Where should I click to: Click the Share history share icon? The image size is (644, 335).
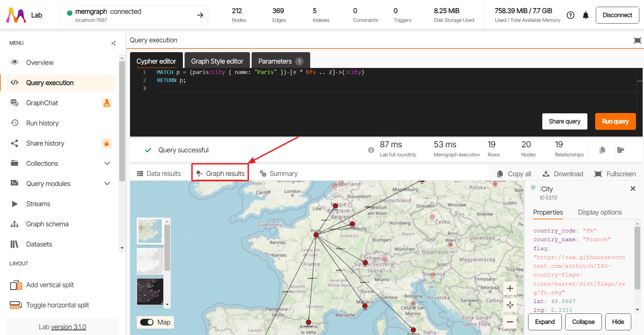click(14, 143)
